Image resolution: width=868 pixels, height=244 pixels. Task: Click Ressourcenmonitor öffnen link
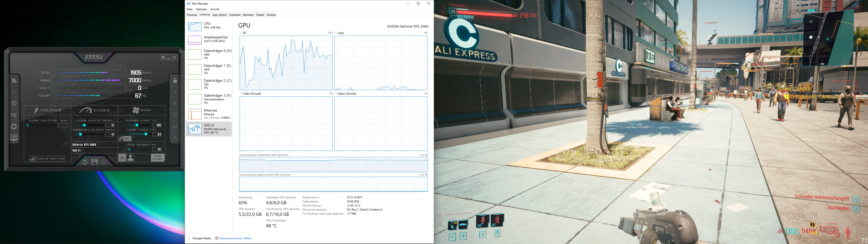point(236,238)
